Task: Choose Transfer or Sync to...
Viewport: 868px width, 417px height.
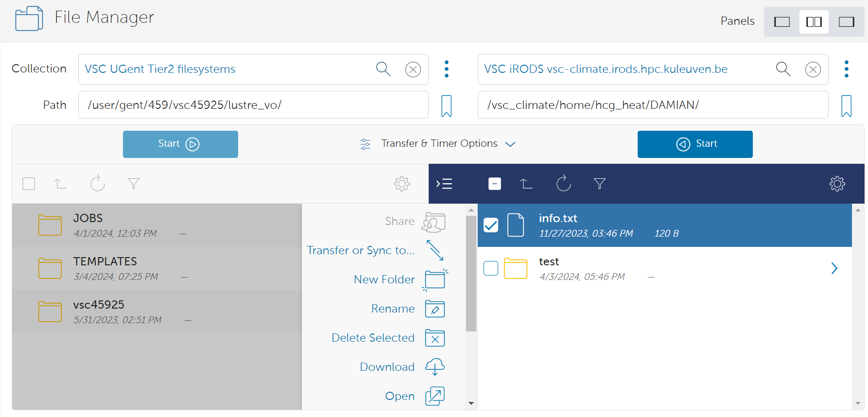Action: 375,250
